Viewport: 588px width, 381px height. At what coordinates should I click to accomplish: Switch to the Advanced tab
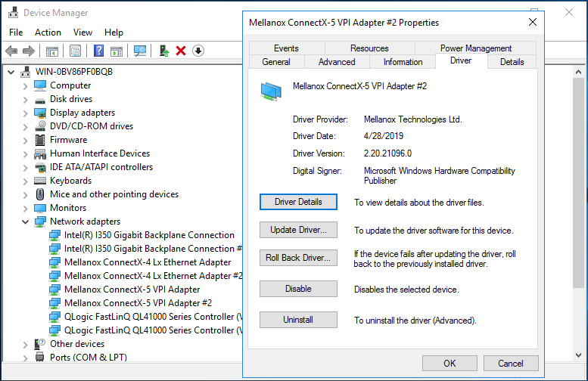(x=337, y=62)
